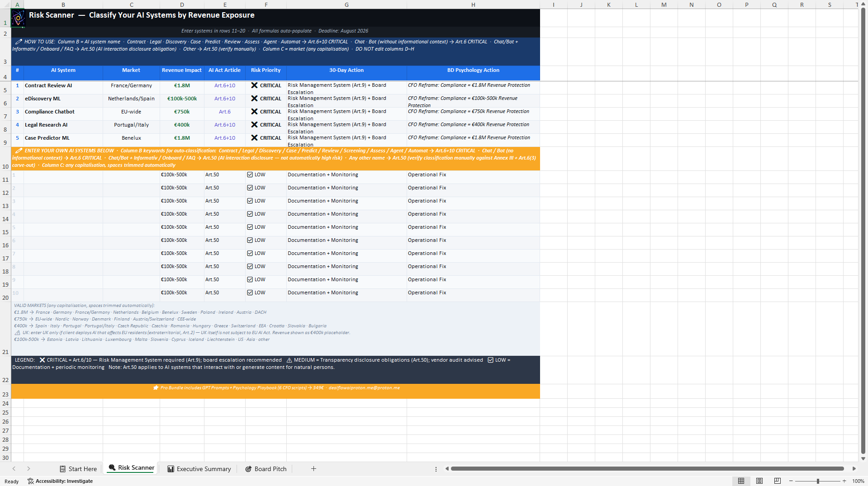Screen dimensions: 868x486
Task: Add a new sheet with plus button
Action: (x=313, y=469)
